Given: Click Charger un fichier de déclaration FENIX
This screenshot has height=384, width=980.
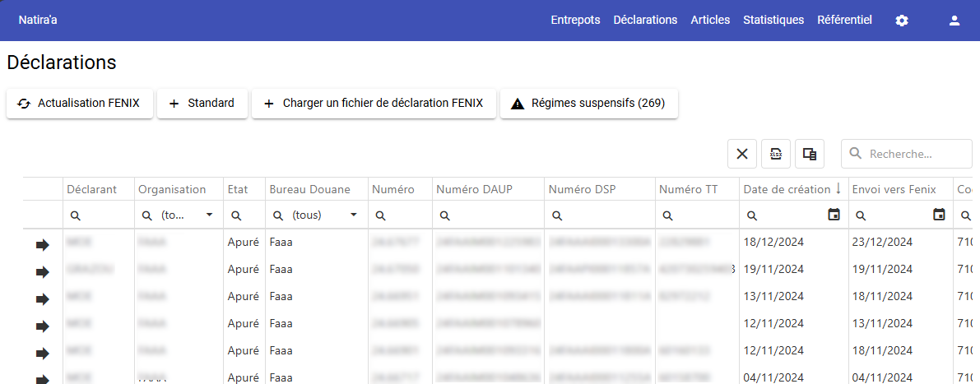Looking at the screenshot, I should [x=374, y=104].
